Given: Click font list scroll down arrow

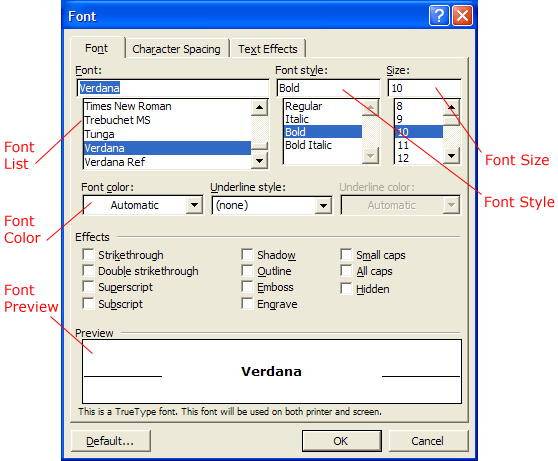Looking at the screenshot, I should pos(259,161).
